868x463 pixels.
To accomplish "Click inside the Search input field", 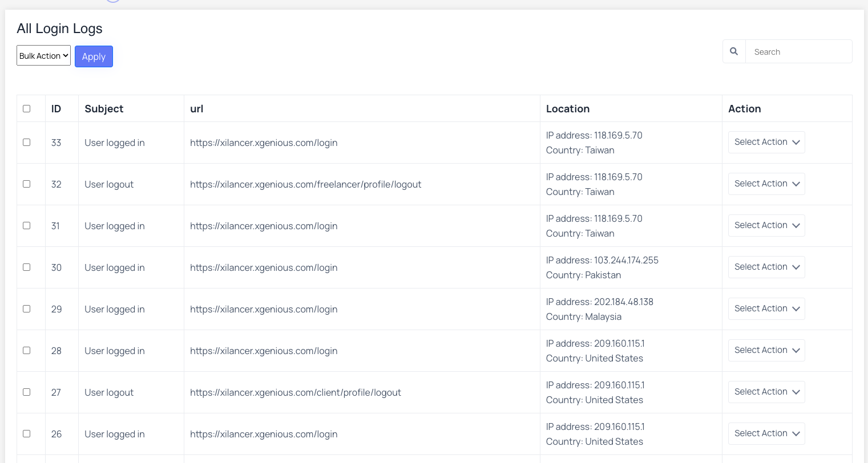I will click(x=799, y=51).
